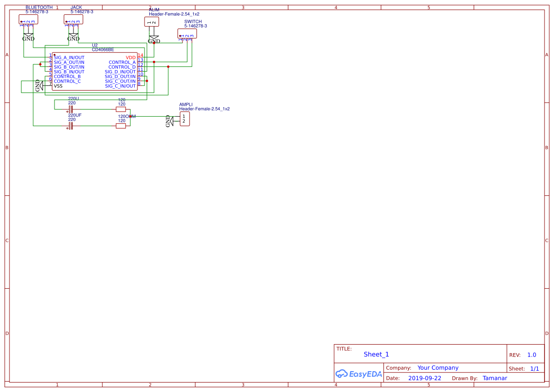554x392 pixels.
Task: Select Your Company in the title block
Action: pos(437,367)
